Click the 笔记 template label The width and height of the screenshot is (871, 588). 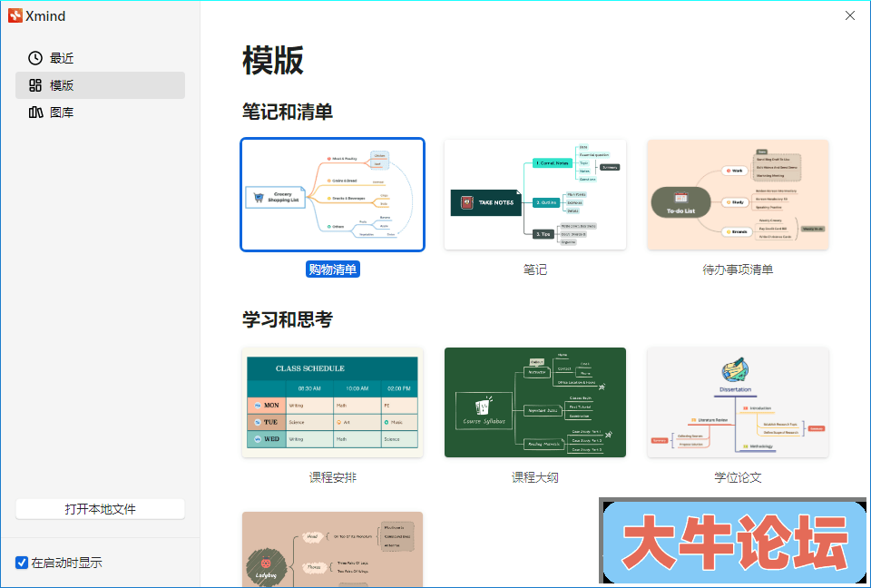[x=535, y=269]
